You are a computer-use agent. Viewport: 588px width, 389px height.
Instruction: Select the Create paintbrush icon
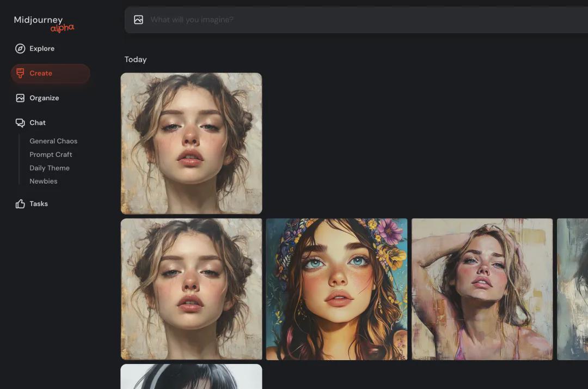click(x=20, y=73)
